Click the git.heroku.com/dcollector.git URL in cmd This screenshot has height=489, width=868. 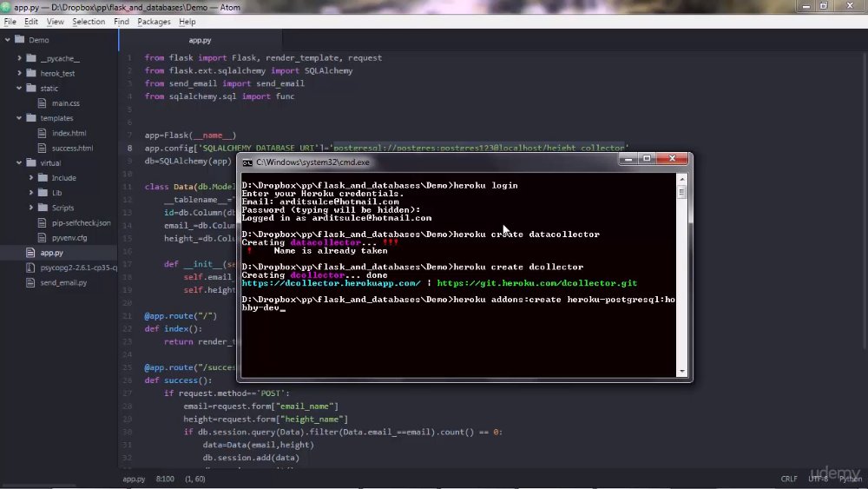click(x=537, y=283)
